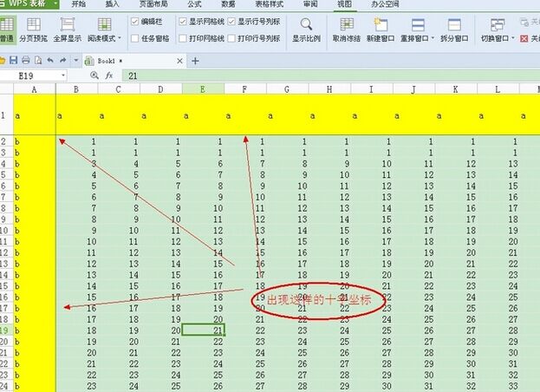
Task: Click cell K12 containing 20
Action: (456, 252)
